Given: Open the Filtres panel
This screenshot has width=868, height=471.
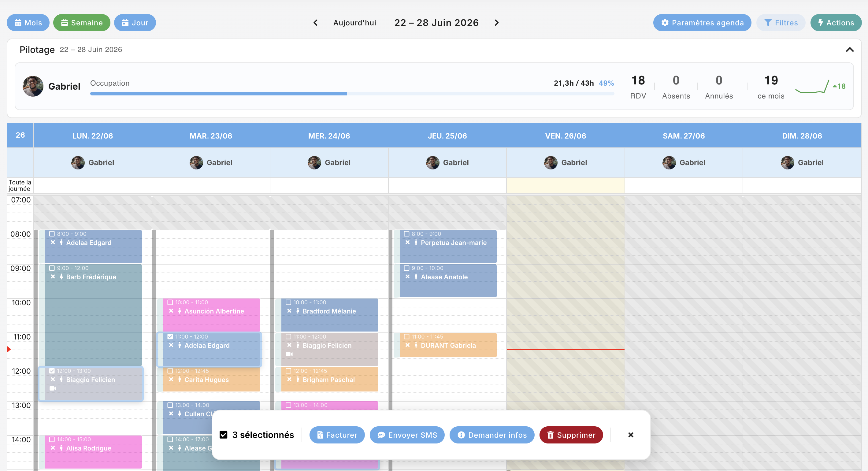Looking at the screenshot, I should pos(781,23).
